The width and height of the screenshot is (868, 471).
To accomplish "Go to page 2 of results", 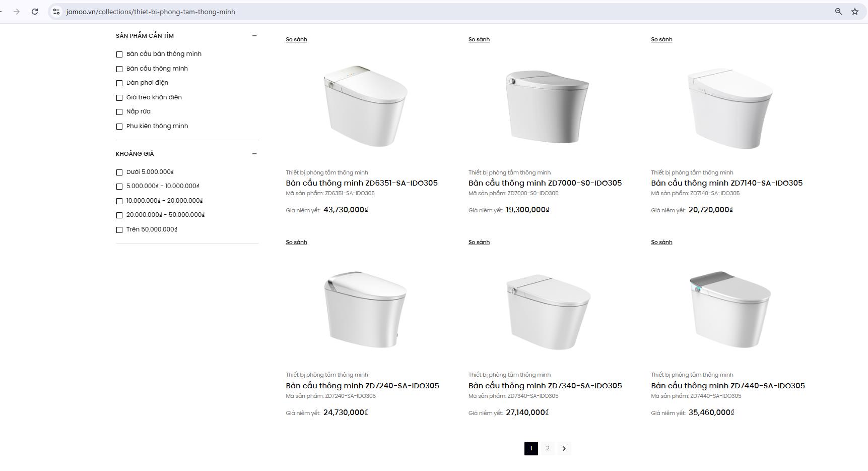I will coord(548,448).
